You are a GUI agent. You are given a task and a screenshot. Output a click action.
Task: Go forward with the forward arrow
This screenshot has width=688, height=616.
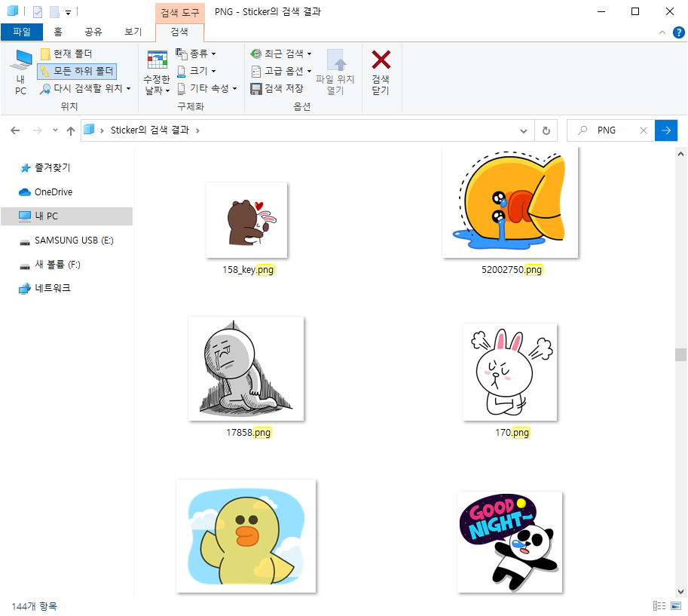[x=38, y=130]
